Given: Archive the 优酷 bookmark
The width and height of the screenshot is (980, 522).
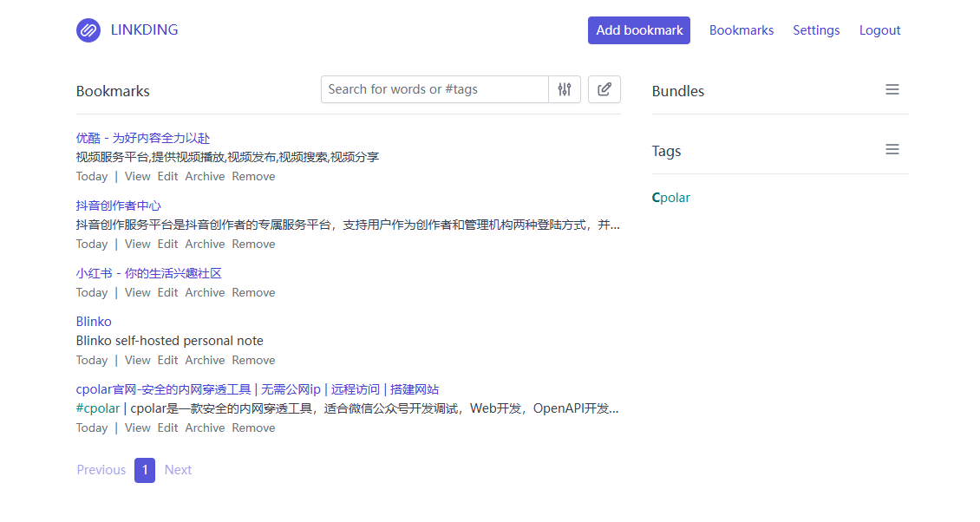Looking at the screenshot, I should 205,176.
